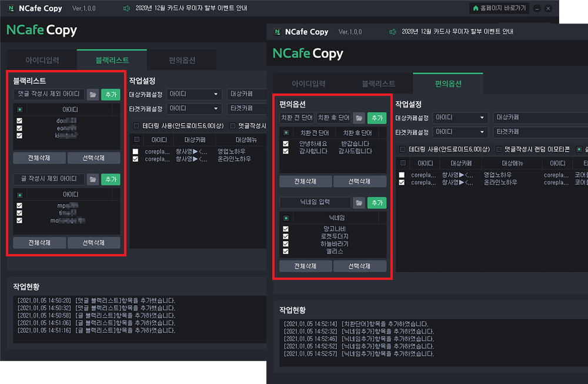The width and height of the screenshot is (588, 384).
Task: Open 대상카페설정 아이디 dropdown in back window
Action: (194, 94)
